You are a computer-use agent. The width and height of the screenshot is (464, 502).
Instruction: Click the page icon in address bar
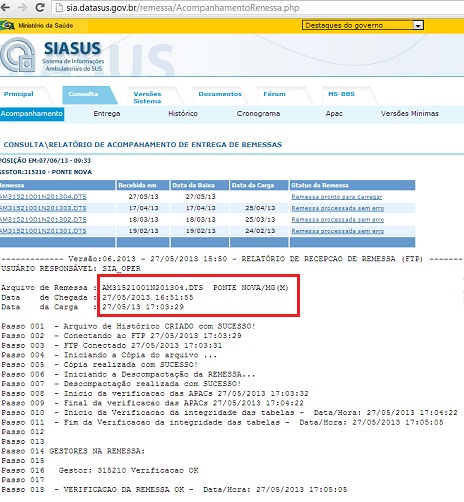(x=59, y=8)
